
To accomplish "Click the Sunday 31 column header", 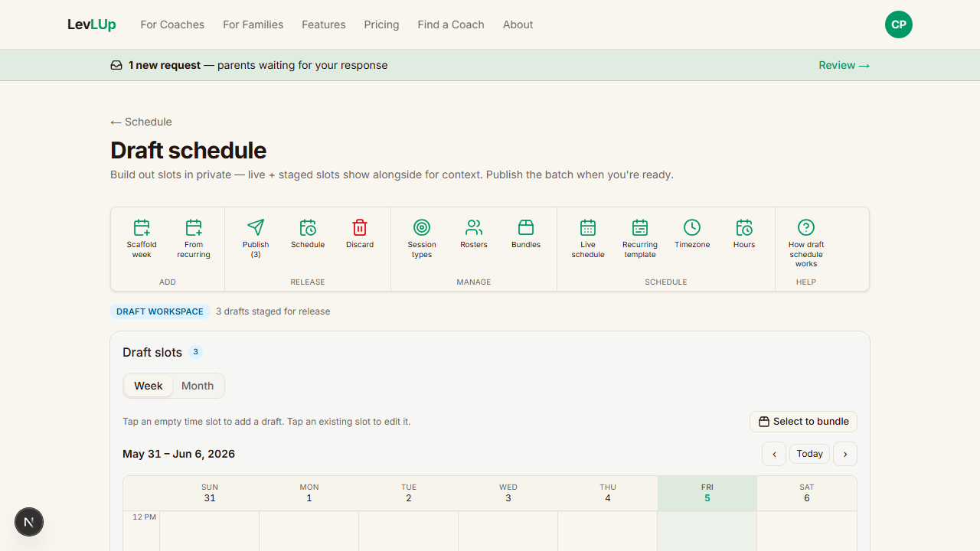I will coord(210,493).
